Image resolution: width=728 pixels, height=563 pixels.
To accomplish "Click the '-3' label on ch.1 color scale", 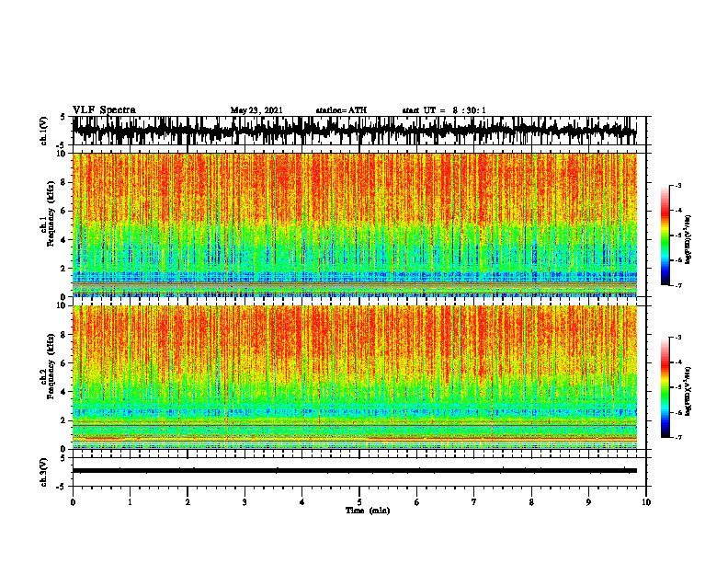I will 678,186.
